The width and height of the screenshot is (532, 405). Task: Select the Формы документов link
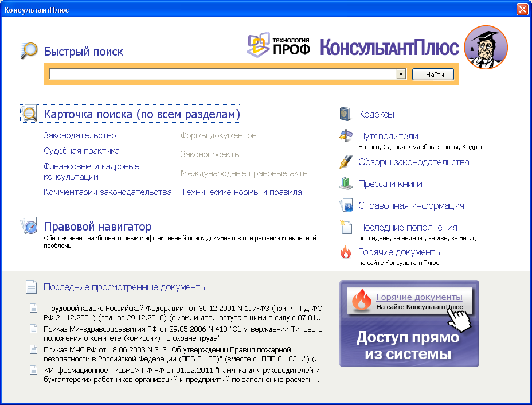[x=218, y=135]
